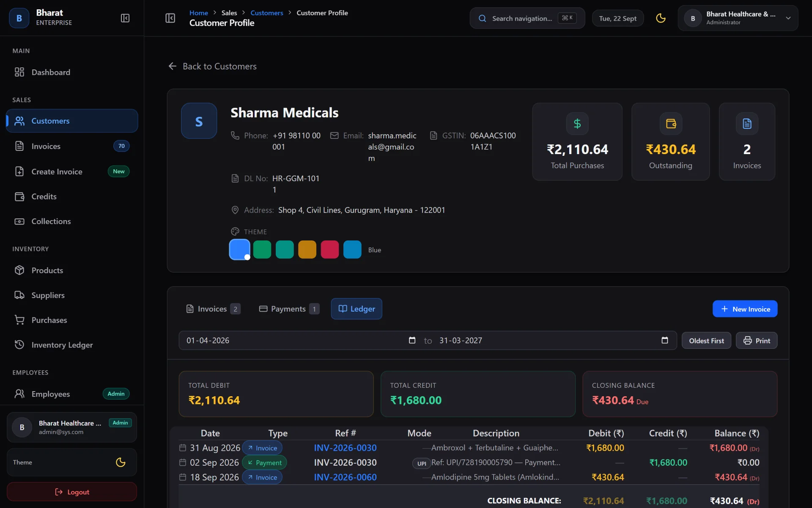
Task: Click the sidebar Bharat Healthcare admin profile card
Action: (x=72, y=427)
